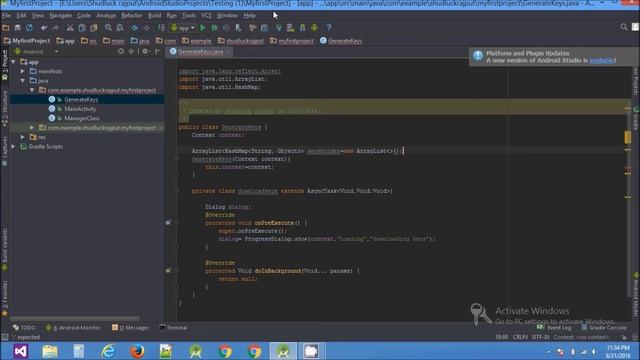Open the Android Monitor tool window
This screenshot has width=640, height=360.
[x=73, y=328]
